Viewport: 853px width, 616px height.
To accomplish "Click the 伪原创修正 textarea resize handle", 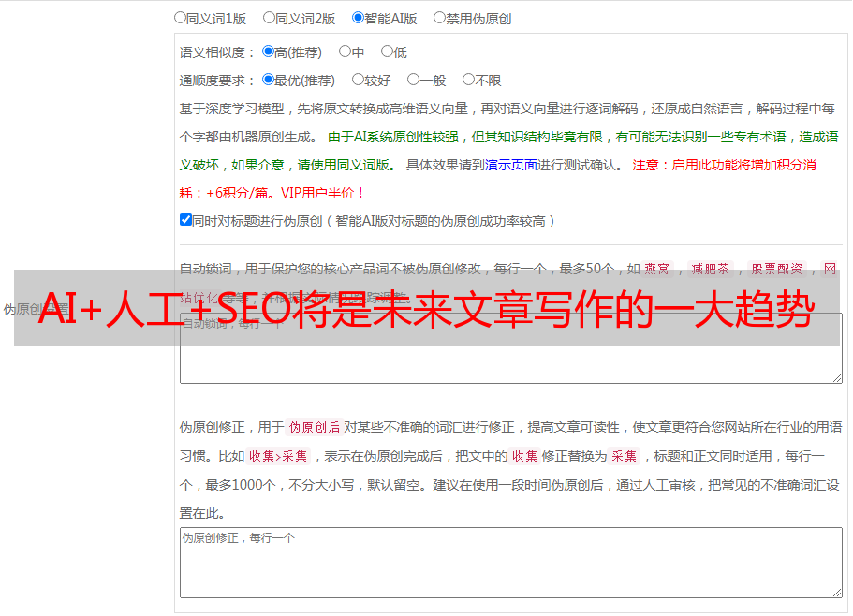I will point(837,593).
